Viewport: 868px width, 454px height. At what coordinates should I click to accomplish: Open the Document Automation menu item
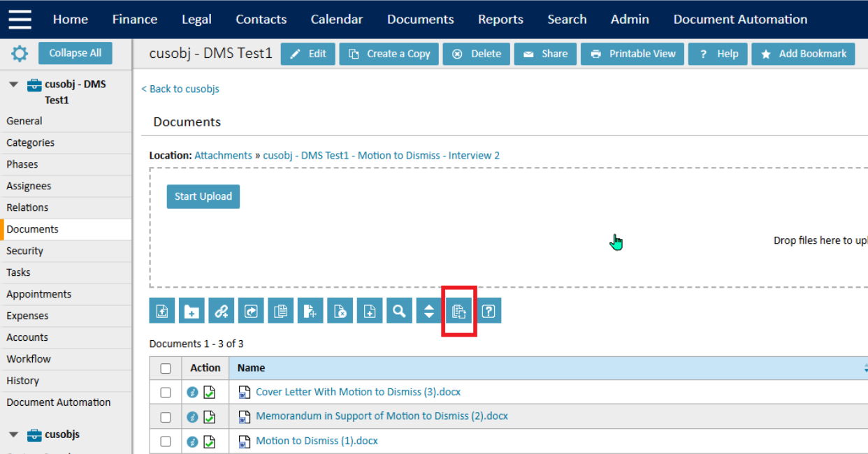[740, 19]
